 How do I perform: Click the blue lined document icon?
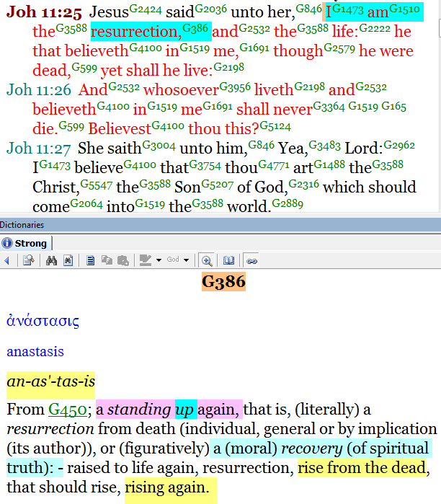pyautogui.click(x=91, y=261)
